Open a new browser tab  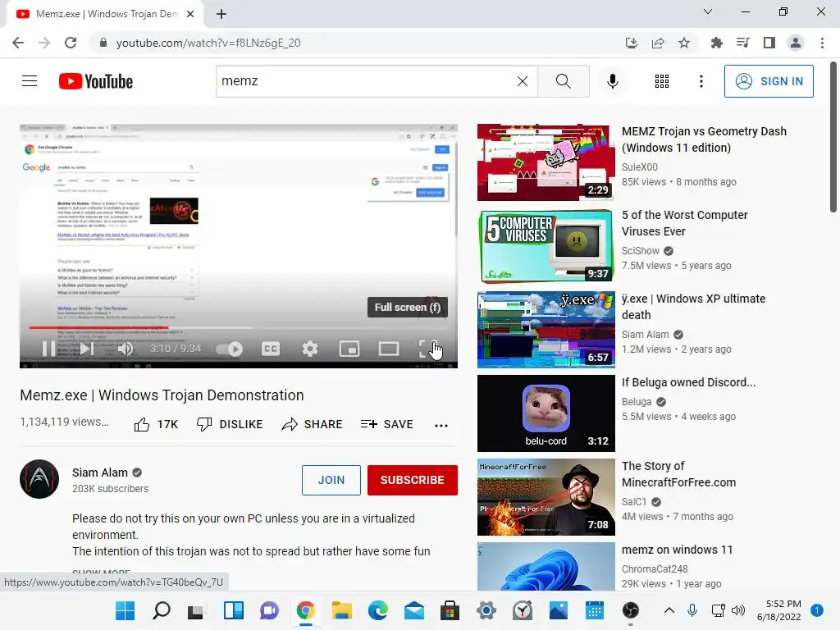(x=221, y=14)
